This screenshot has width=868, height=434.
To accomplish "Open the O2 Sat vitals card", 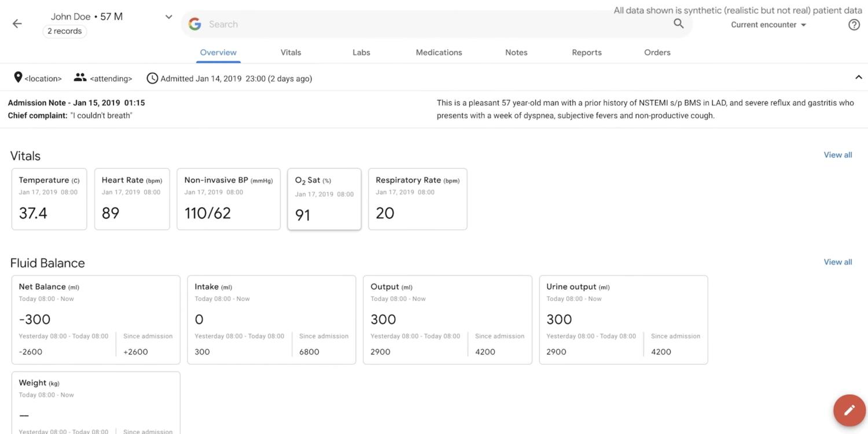I will point(324,199).
